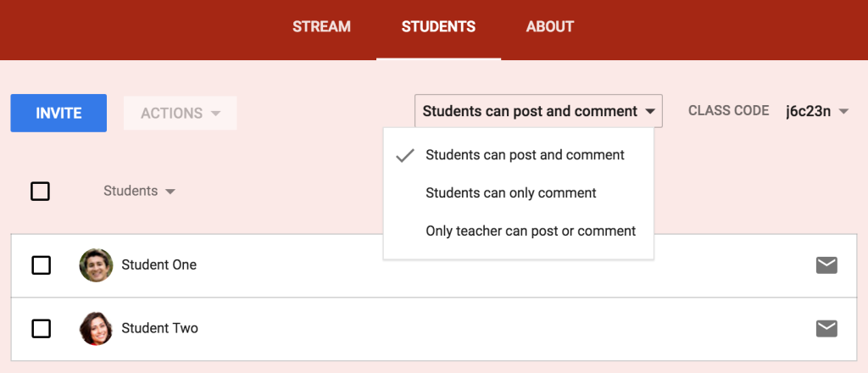868x373 pixels.
Task: Click checkmark beside Students can post and comment
Action: 405,155
